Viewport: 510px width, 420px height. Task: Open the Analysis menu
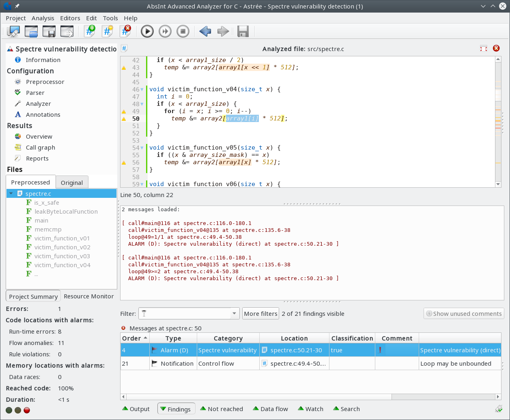(x=43, y=18)
